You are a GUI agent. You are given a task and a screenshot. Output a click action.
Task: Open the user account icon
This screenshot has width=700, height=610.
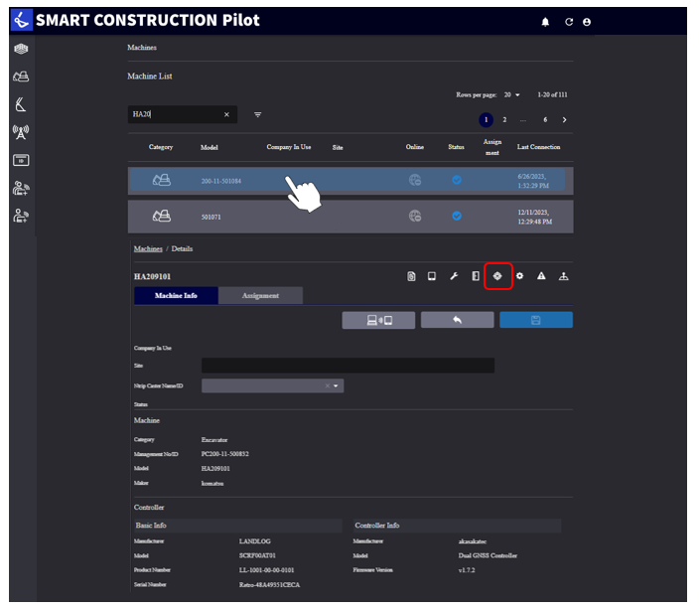[x=587, y=22]
